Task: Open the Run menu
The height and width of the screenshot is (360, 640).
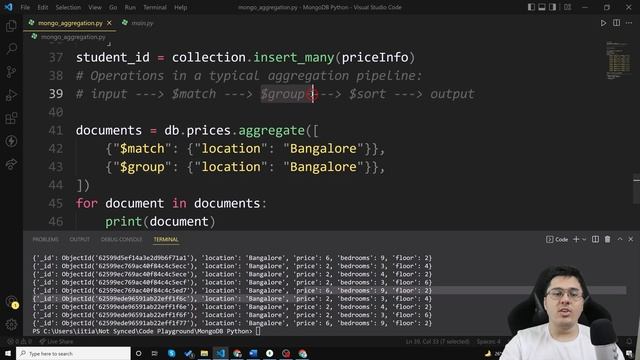Action: coord(130,7)
